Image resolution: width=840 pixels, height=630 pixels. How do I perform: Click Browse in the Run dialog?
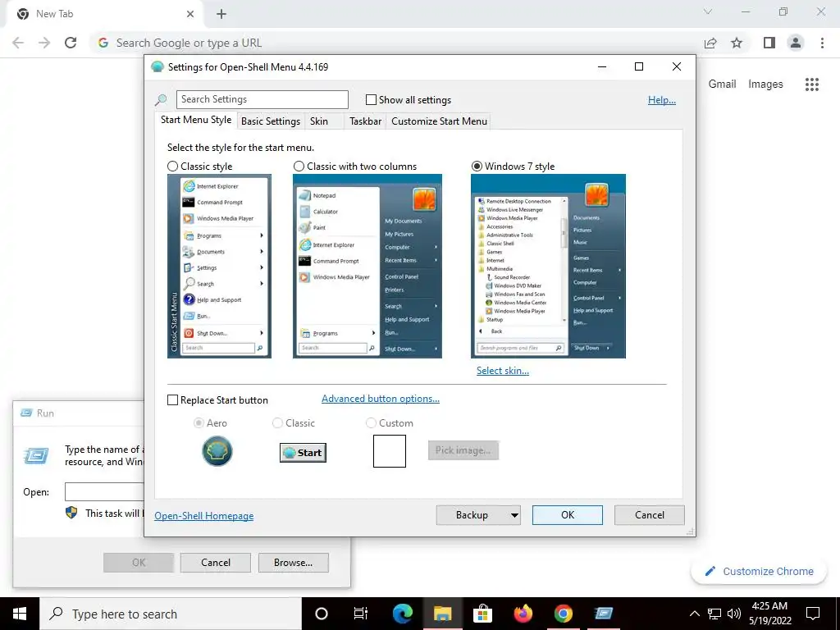point(293,563)
